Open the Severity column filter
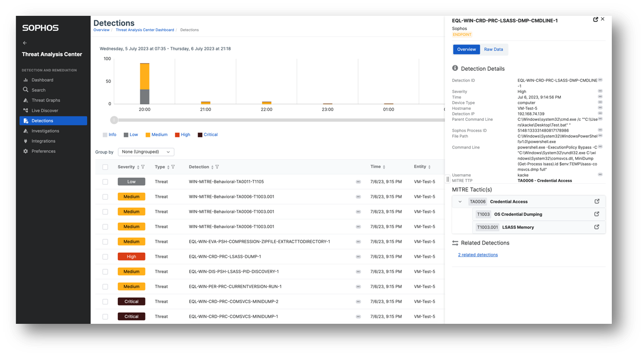Viewport: 644px width, 356px height. (x=143, y=167)
